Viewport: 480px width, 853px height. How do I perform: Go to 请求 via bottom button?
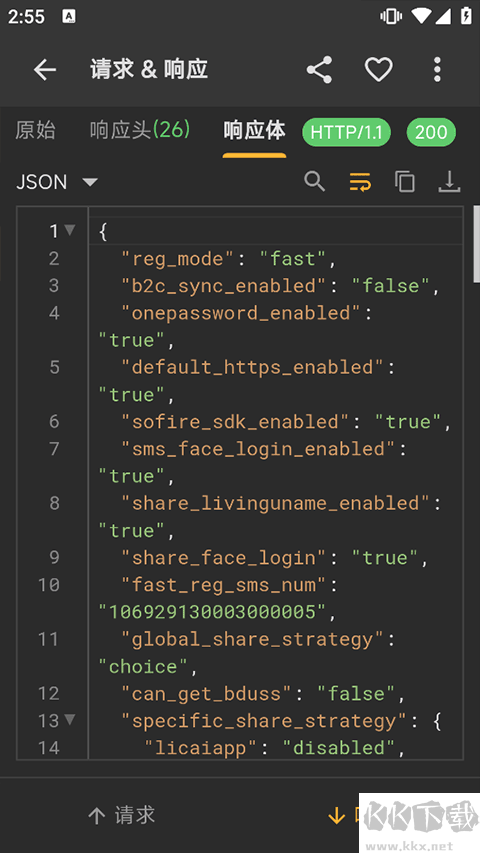[x=121, y=815]
